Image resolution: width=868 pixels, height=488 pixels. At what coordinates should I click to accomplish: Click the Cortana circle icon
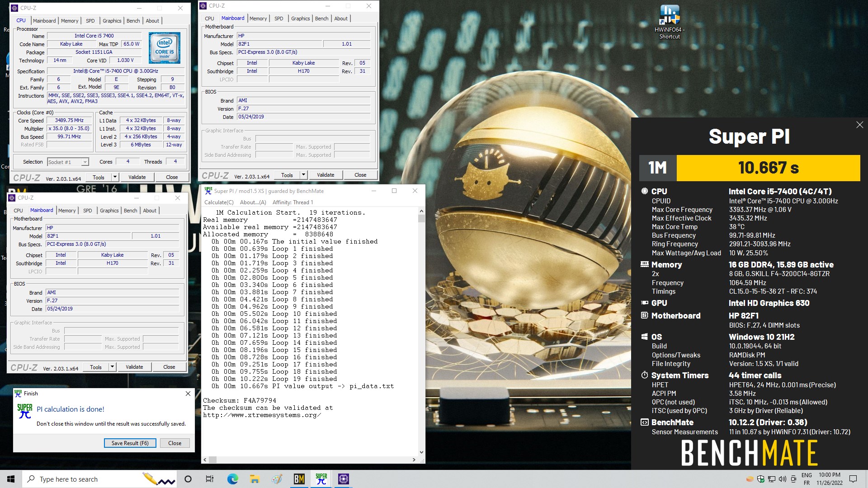pos(188,479)
